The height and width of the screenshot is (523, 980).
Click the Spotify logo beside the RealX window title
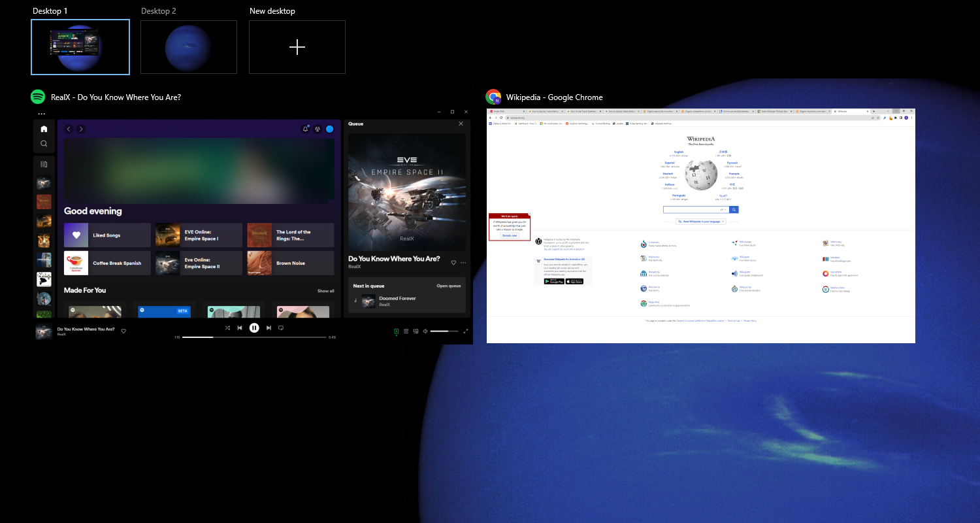pos(39,97)
